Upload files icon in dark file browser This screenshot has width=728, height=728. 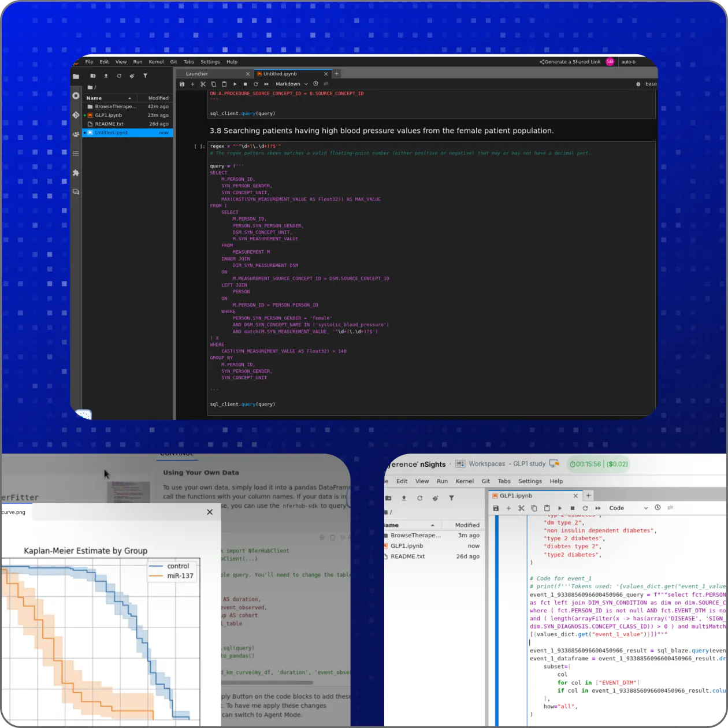pyautogui.click(x=106, y=76)
